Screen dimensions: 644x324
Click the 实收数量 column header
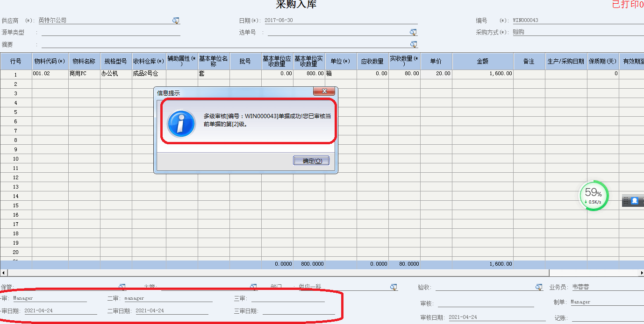tap(405, 61)
